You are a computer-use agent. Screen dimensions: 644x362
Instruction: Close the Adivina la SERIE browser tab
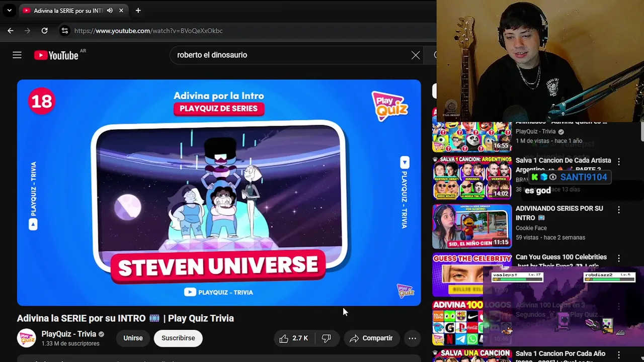pyautogui.click(x=121, y=11)
